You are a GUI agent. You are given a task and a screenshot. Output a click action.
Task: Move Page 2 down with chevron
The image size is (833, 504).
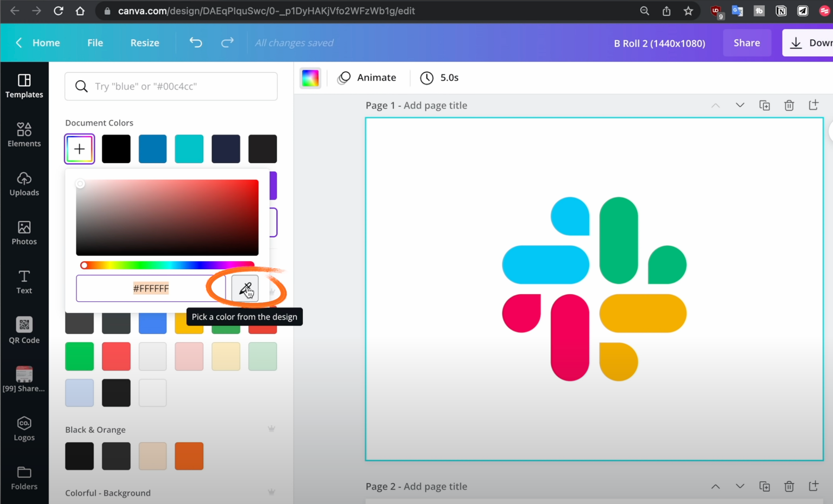pos(740,486)
